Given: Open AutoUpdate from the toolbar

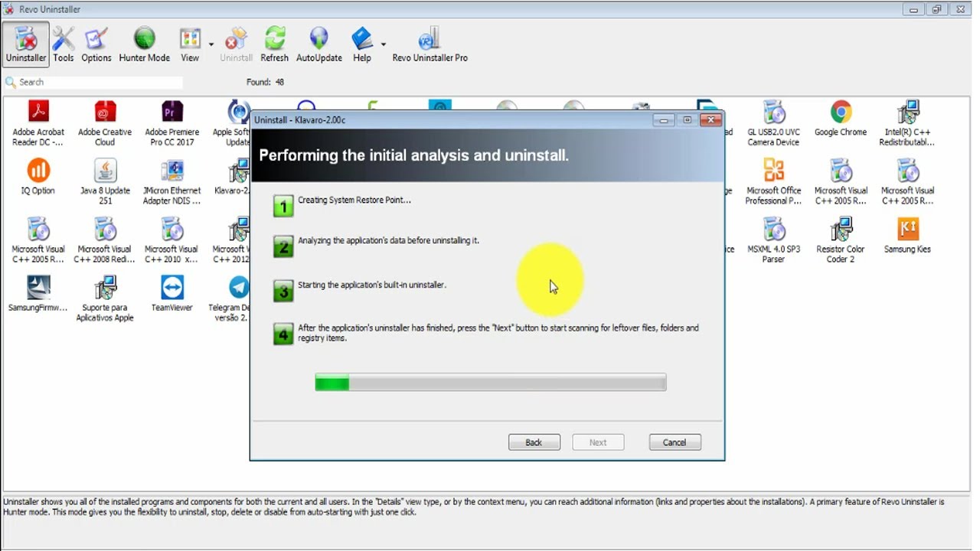Looking at the screenshot, I should point(319,44).
